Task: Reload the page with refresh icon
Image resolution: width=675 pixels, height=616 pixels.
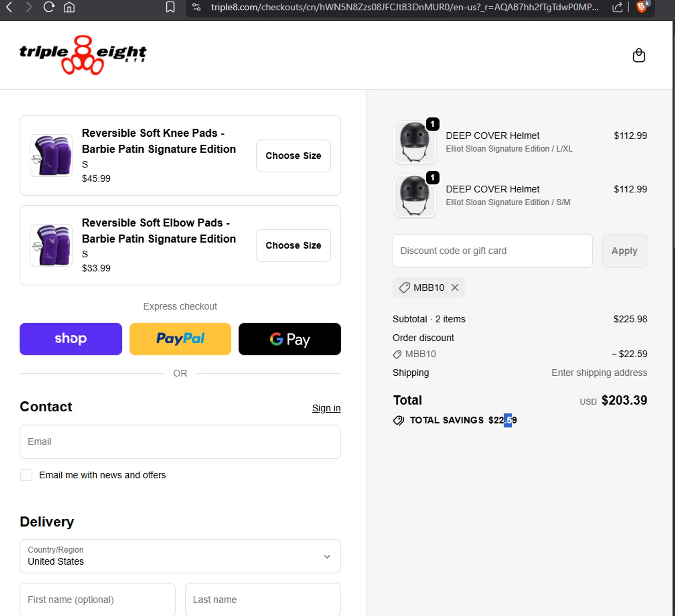Action: tap(49, 7)
